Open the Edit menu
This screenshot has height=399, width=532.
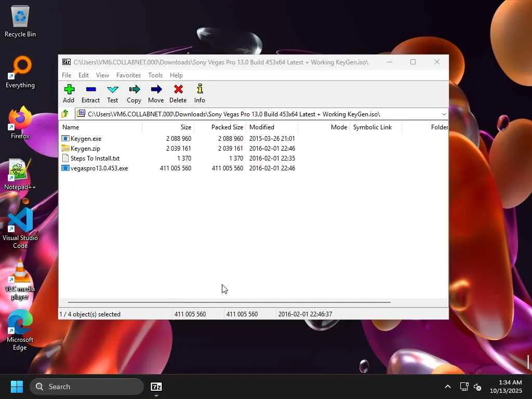[x=84, y=75]
